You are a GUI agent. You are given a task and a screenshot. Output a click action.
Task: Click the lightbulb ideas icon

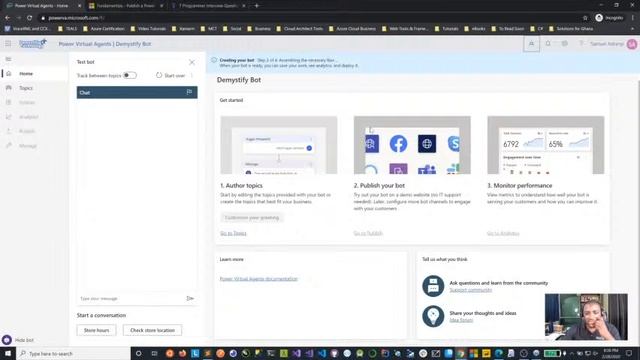[x=433, y=316]
